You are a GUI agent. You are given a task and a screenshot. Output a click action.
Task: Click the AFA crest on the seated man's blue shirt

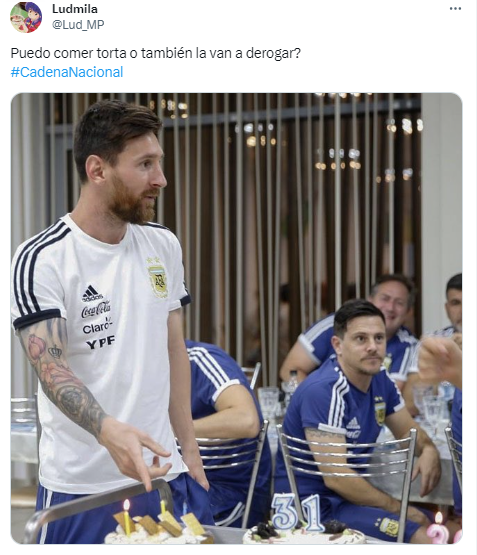[380, 411]
